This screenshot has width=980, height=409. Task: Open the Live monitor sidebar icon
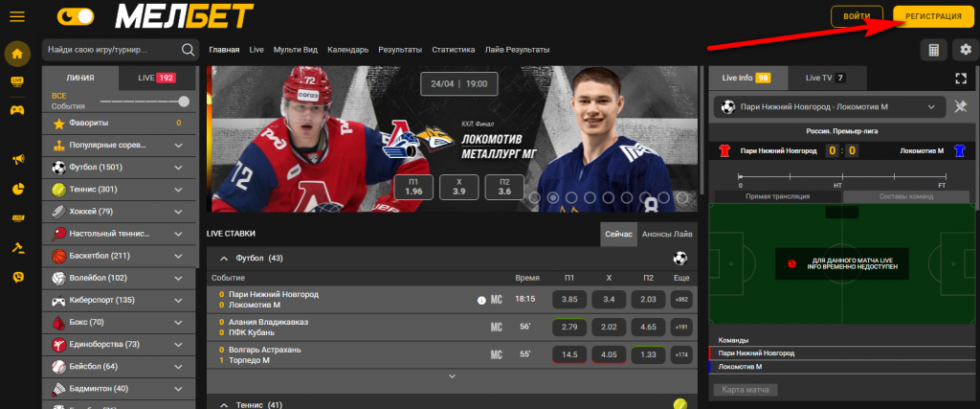pyautogui.click(x=17, y=81)
